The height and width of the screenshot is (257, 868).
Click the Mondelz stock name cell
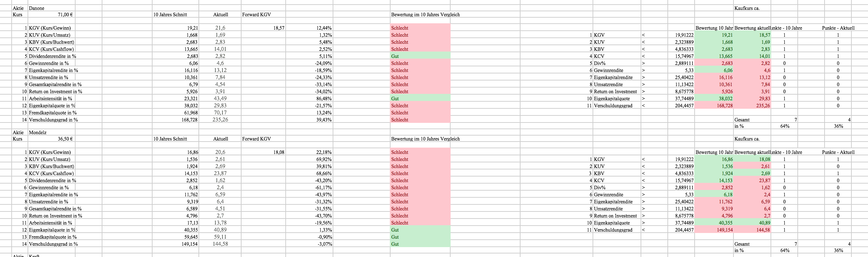38,132
